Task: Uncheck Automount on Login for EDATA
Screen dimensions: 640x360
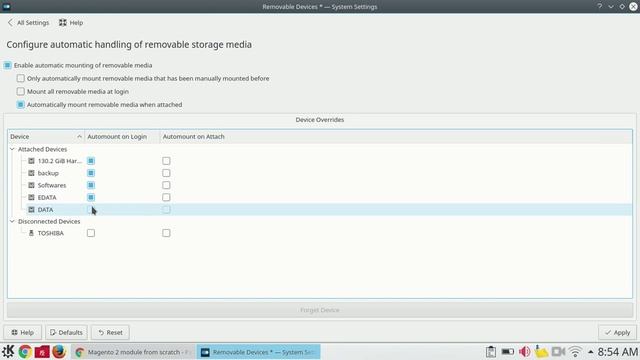Action: click(x=91, y=198)
